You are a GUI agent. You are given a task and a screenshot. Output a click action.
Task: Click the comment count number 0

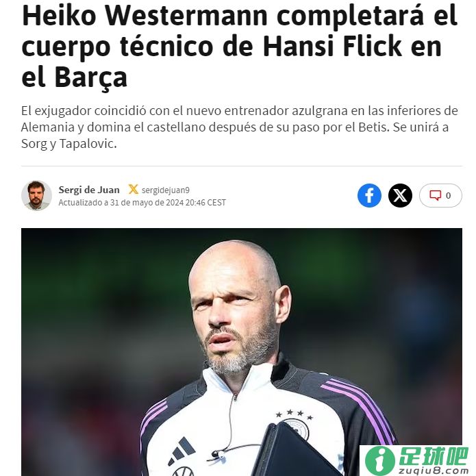pos(448,195)
